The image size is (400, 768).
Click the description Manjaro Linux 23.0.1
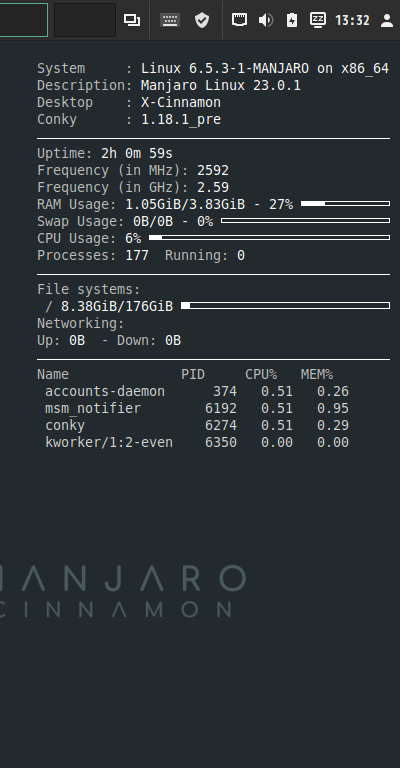click(221, 85)
